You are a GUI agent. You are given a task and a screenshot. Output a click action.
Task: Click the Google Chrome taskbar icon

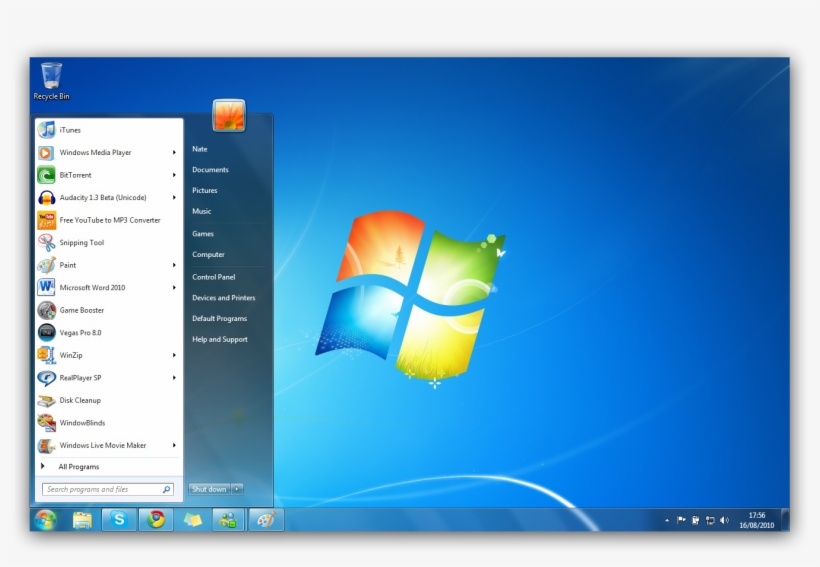(156, 519)
